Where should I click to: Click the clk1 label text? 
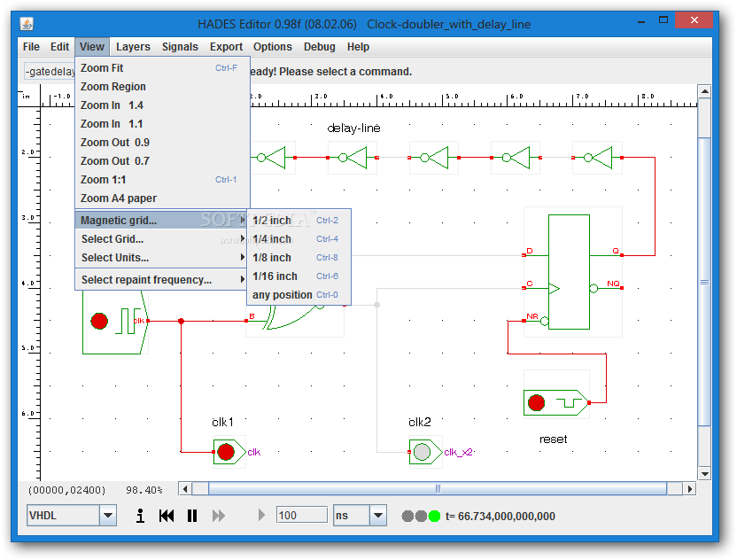222,423
